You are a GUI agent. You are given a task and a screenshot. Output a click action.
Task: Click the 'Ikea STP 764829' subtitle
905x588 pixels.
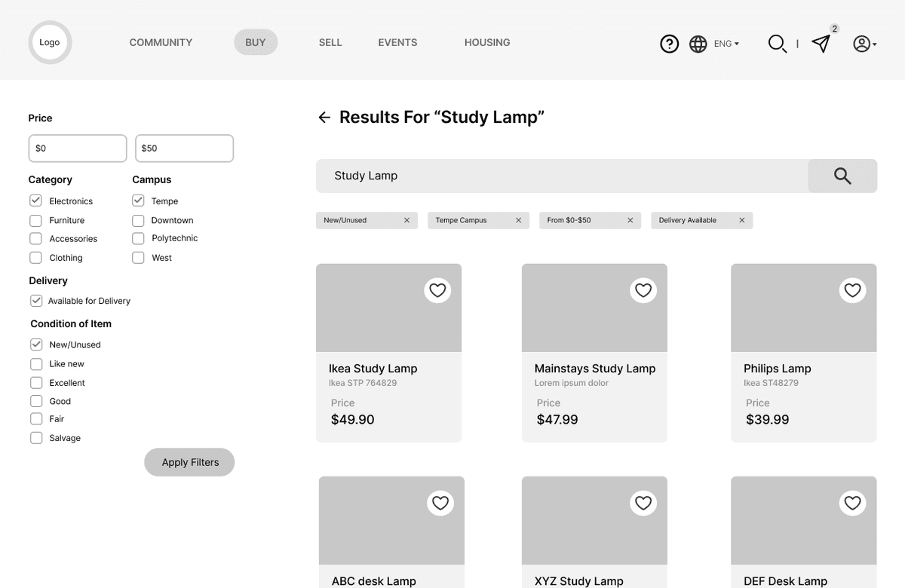click(x=363, y=383)
